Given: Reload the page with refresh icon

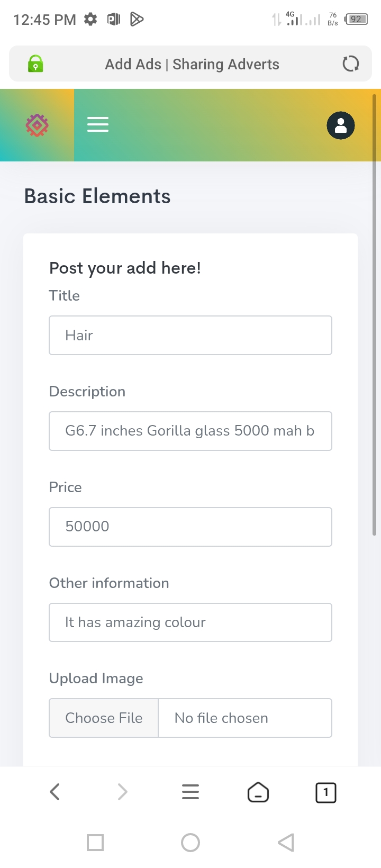Looking at the screenshot, I should (350, 64).
